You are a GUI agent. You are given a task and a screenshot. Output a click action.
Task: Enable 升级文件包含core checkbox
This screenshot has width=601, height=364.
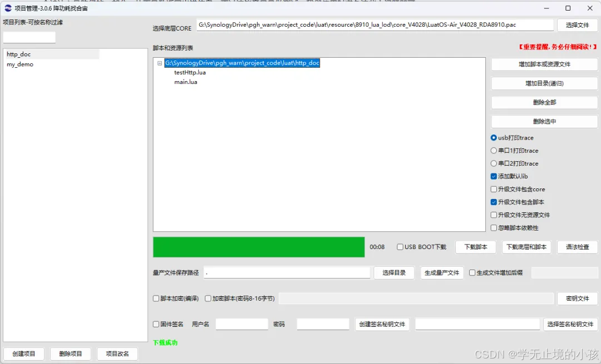(494, 190)
